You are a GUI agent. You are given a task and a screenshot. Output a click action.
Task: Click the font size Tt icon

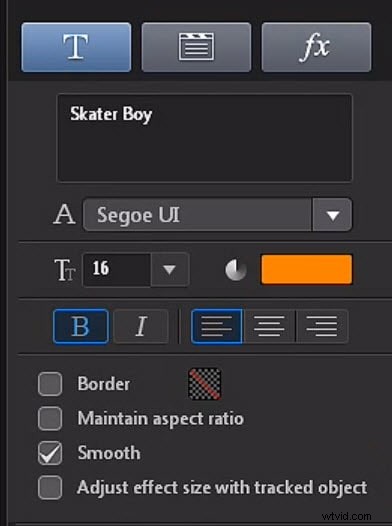point(65,269)
